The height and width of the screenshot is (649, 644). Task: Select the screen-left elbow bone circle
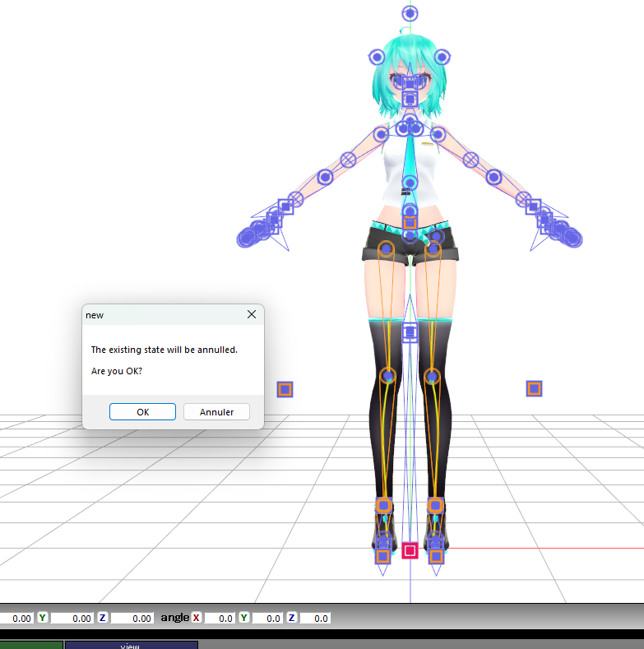(326, 177)
